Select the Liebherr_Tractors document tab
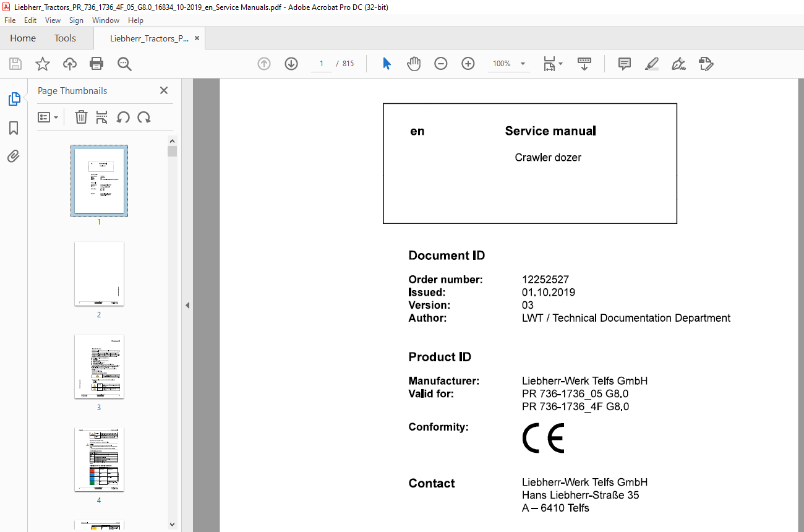The image size is (804, 532). click(x=149, y=38)
